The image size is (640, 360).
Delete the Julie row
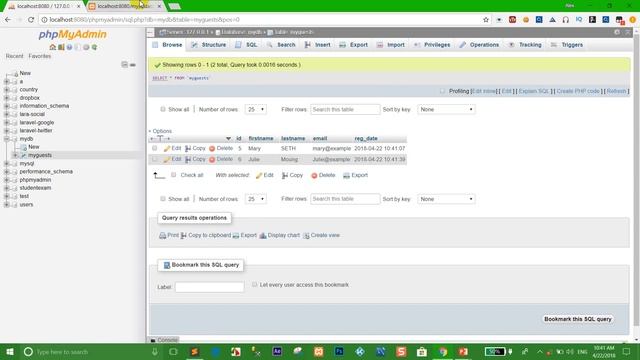(221, 159)
